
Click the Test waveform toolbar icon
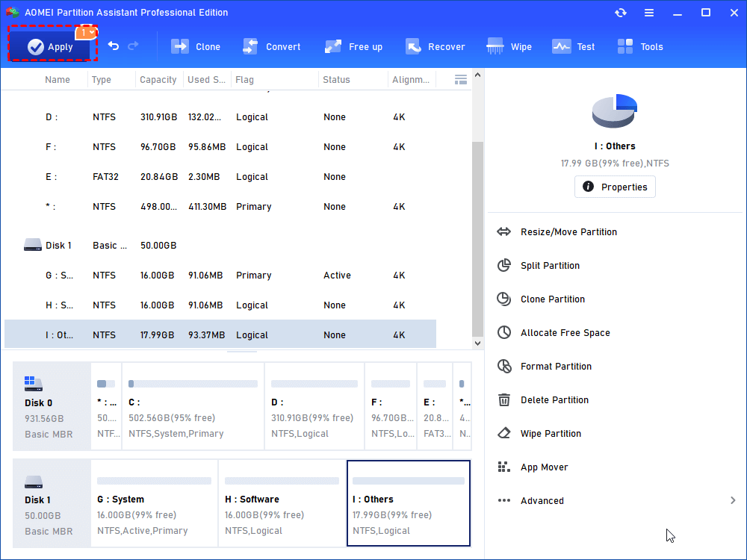click(x=561, y=46)
